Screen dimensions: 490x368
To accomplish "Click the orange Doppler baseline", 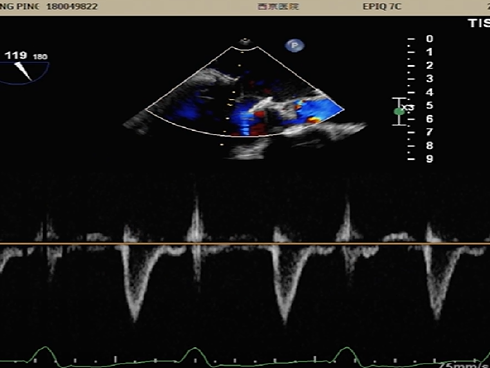I will (245, 244).
